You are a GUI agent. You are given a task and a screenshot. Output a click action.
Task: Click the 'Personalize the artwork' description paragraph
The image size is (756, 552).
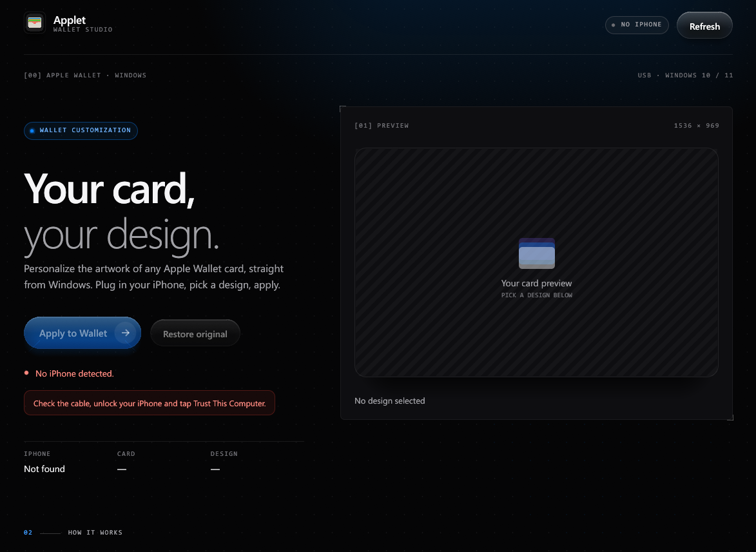click(x=154, y=277)
